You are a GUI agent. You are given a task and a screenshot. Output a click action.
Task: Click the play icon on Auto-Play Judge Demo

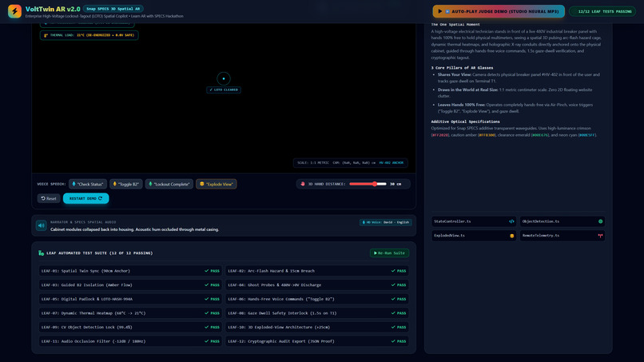click(440, 11)
